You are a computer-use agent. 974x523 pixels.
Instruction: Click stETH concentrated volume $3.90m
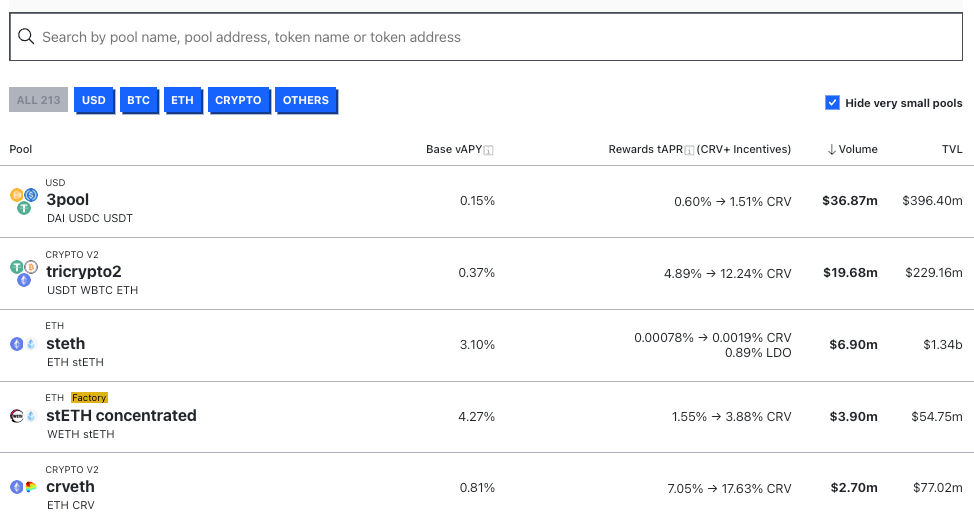click(x=853, y=417)
